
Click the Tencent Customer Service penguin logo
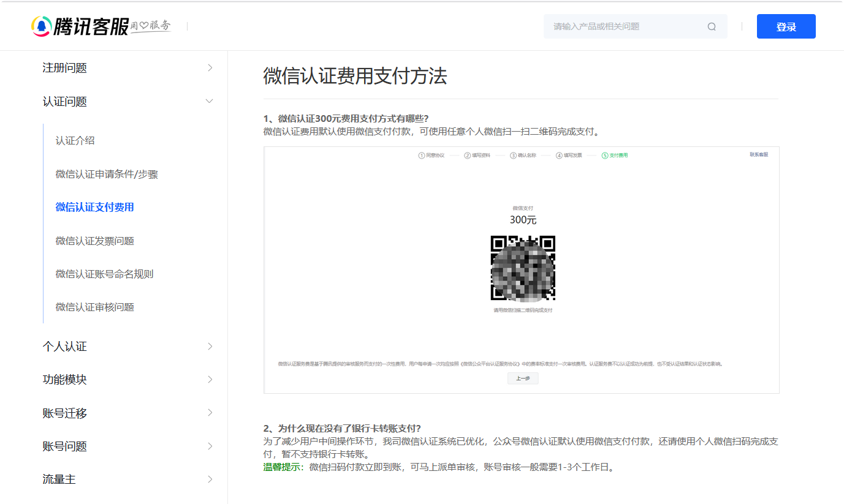tap(41, 26)
